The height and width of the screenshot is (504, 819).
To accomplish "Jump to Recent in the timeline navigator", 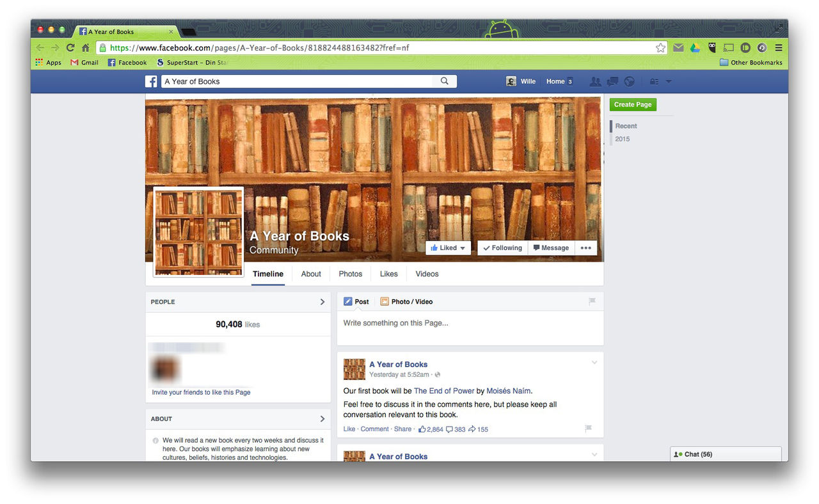I will click(x=626, y=126).
